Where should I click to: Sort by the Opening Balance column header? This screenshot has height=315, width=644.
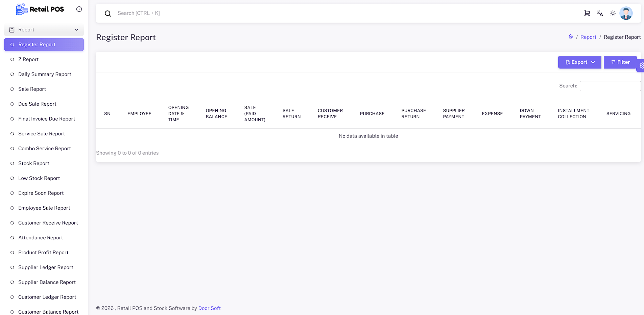coord(216,114)
